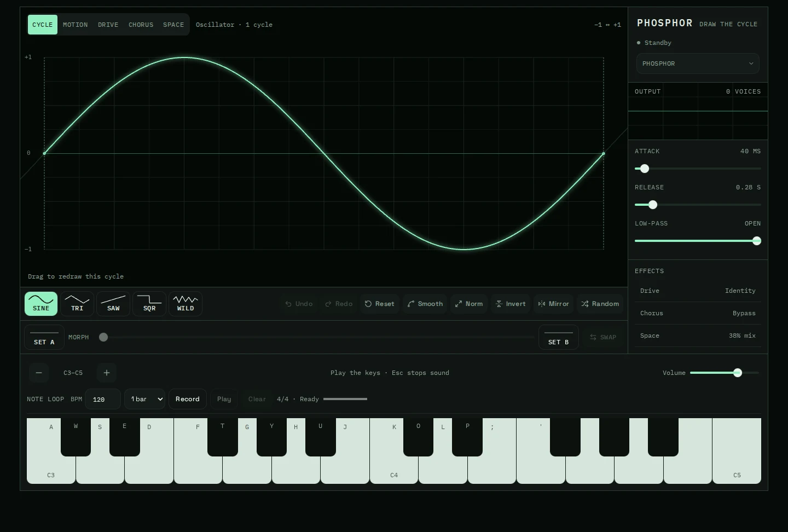Image resolution: width=788 pixels, height=532 pixels.
Task: Play the white key labeled G
Action: (247, 470)
